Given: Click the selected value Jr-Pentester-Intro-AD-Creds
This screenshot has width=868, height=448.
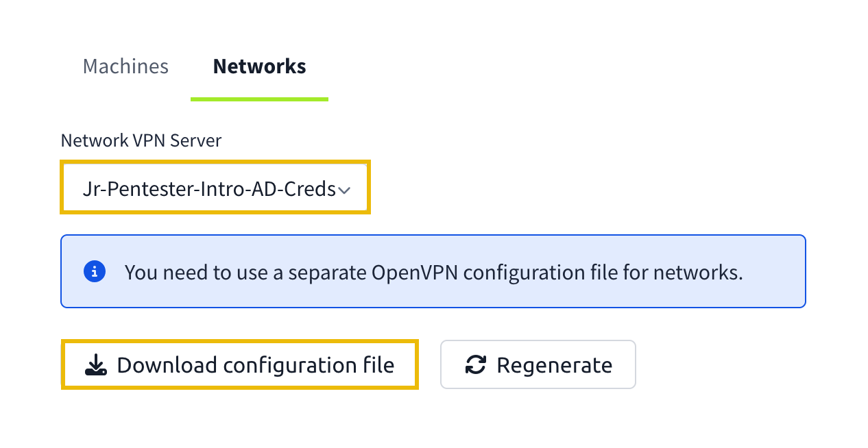Looking at the screenshot, I should (x=209, y=189).
